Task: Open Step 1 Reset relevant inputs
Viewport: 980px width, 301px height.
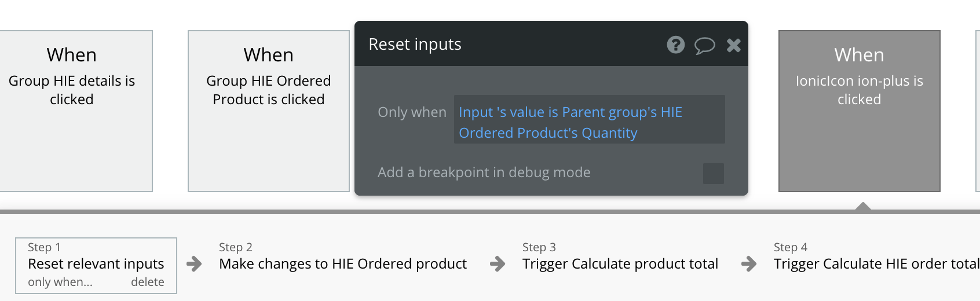Action: 96,263
